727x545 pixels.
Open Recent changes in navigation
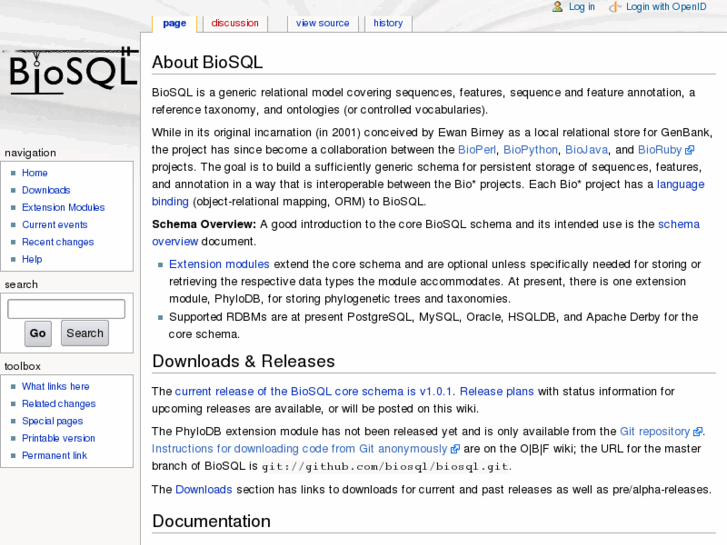click(x=58, y=242)
